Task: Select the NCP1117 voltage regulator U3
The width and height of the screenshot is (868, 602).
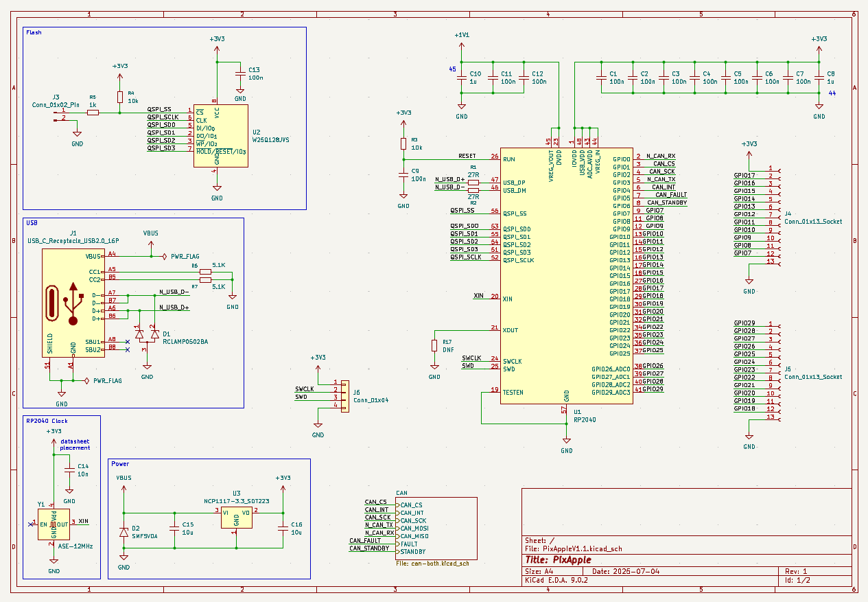Action: tap(236, 519)
